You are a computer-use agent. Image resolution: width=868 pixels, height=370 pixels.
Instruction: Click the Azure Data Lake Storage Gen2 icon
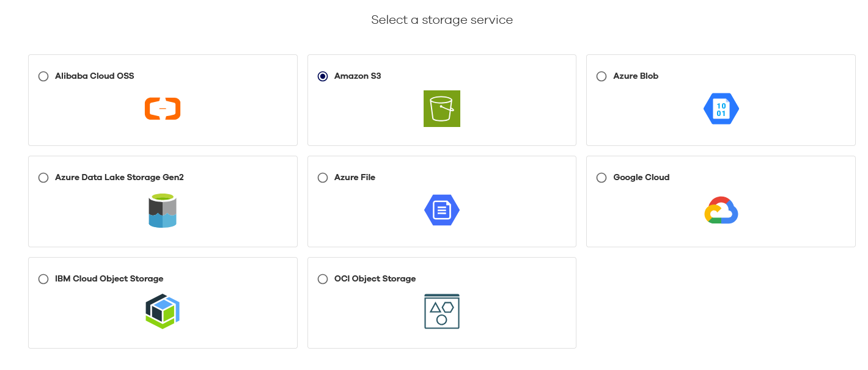pyautogui.click(x=162, y=209)
